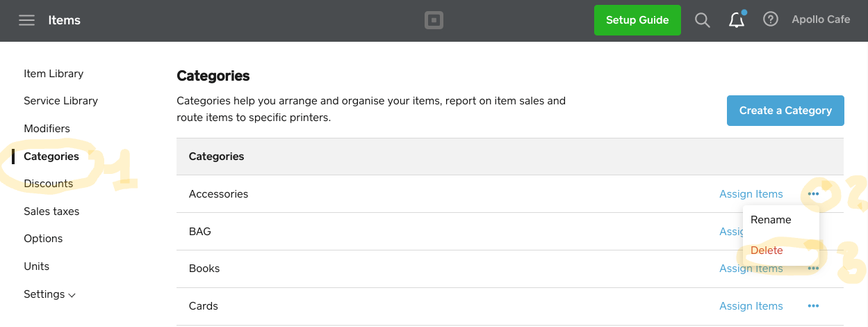Image resolution: width=868 pixels, height=327 pixels.
Task: Open three-dots menu for Books category
Action: tap(813, 269)
